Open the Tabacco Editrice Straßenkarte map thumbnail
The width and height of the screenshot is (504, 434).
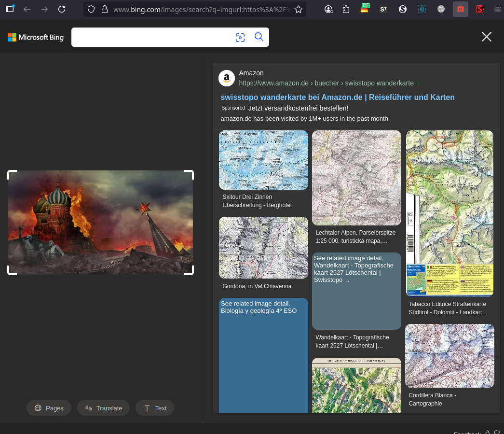coord(450,212)
